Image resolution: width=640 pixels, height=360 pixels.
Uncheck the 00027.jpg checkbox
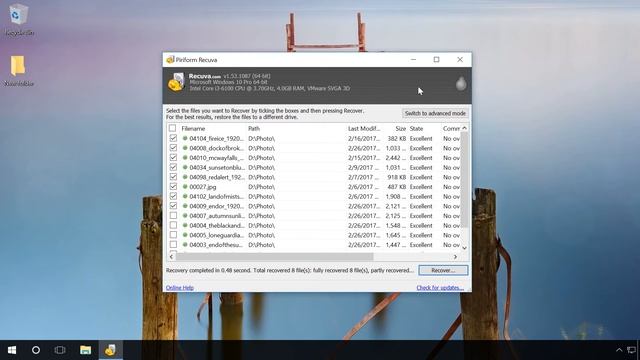pyautogui.click(x=173, y=187)
